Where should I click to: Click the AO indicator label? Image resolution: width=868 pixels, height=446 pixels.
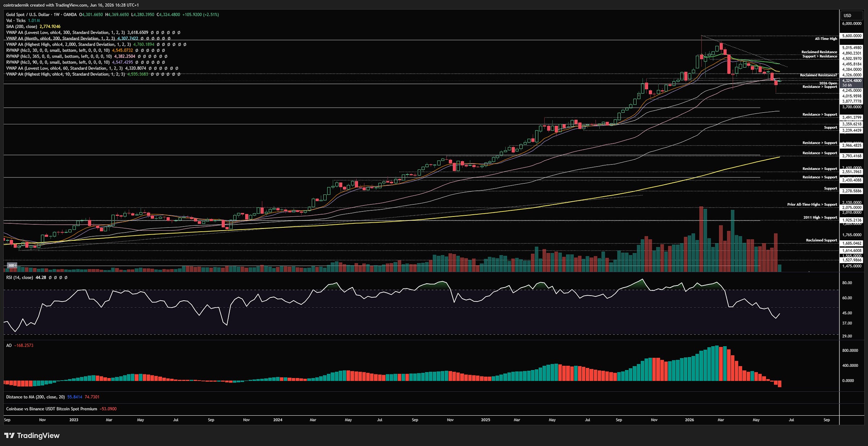9,346
